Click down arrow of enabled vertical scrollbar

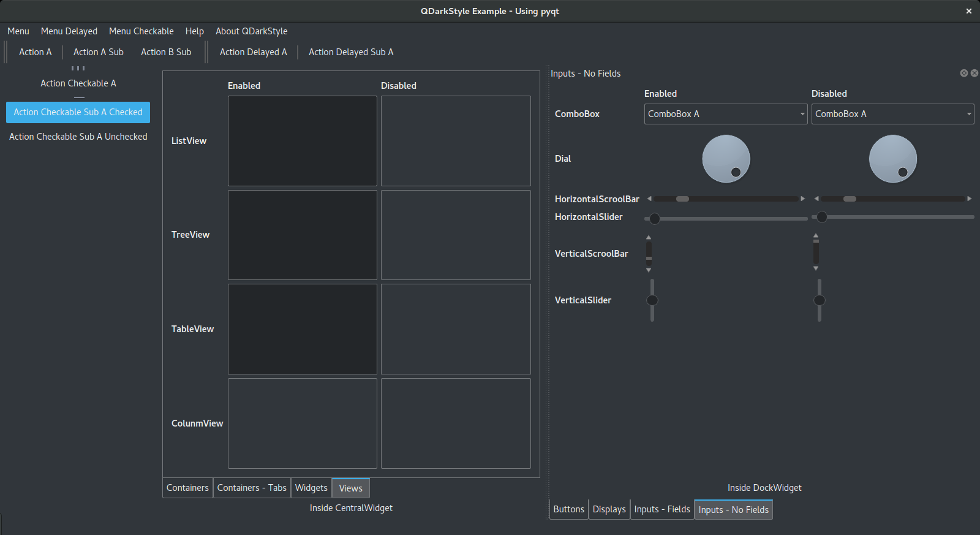click(x=649, y=270)
